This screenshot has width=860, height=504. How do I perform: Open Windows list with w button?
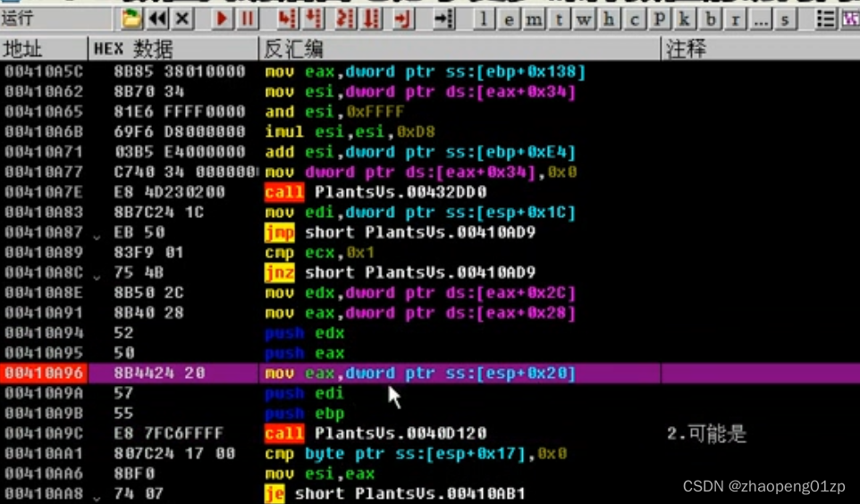[584, 20]
